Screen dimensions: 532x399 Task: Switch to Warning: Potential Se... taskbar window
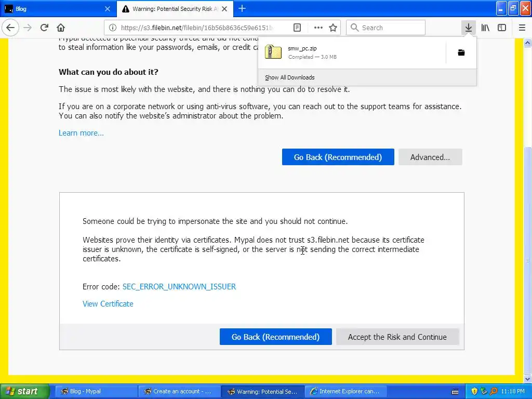[262, 391]
